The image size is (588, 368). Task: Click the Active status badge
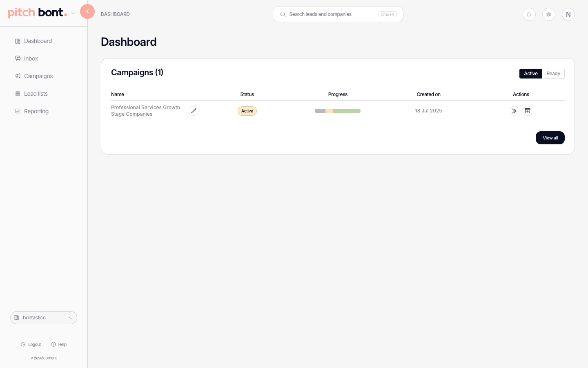coord(247,111)
